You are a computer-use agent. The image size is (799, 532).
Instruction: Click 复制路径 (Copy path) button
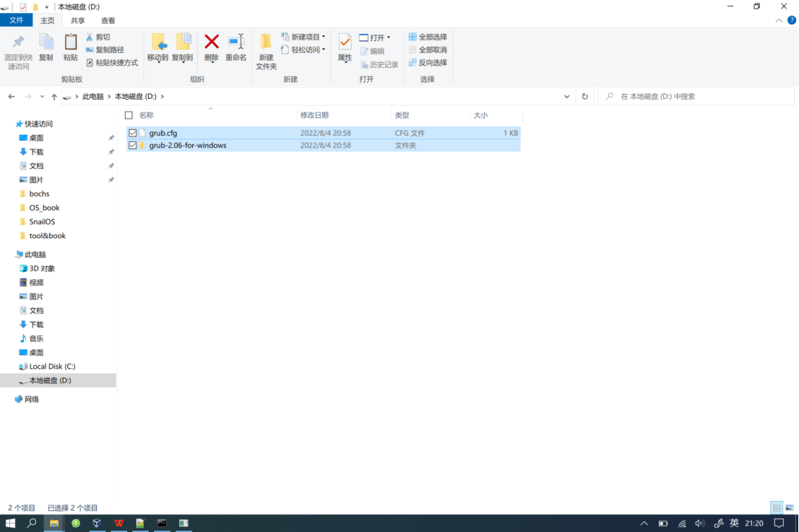[105, 50]
